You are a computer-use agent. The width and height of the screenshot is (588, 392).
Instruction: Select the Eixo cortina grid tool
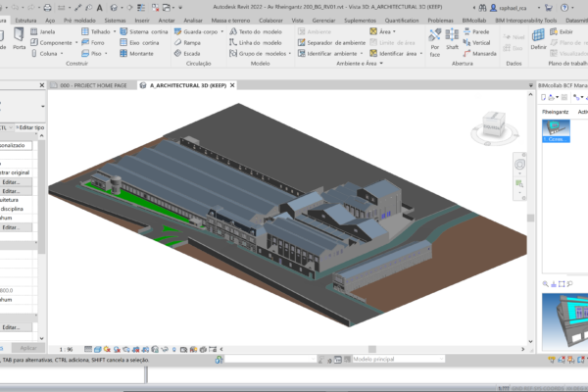point(139,43)
